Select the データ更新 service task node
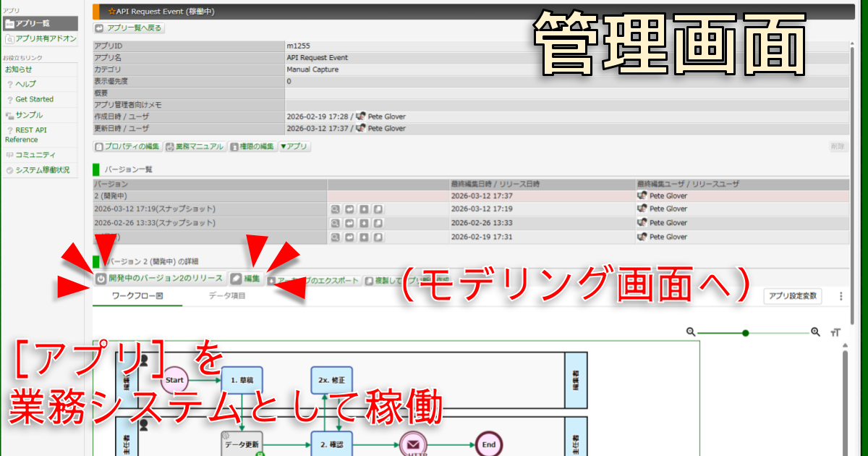This screenshot has height=456, width=868. pos(241,444)
